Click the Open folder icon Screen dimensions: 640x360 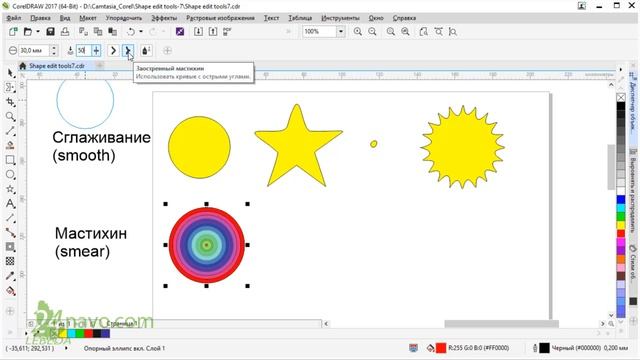28,31
